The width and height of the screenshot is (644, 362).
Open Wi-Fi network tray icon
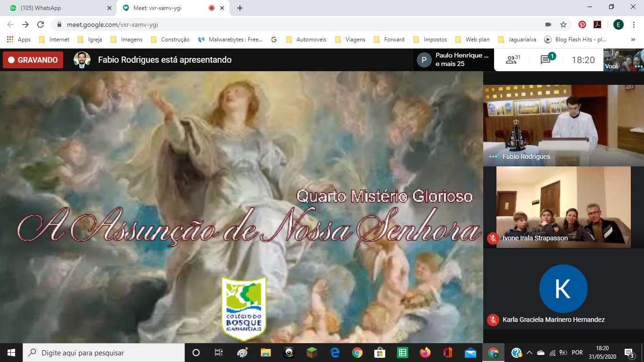[553, 353]
